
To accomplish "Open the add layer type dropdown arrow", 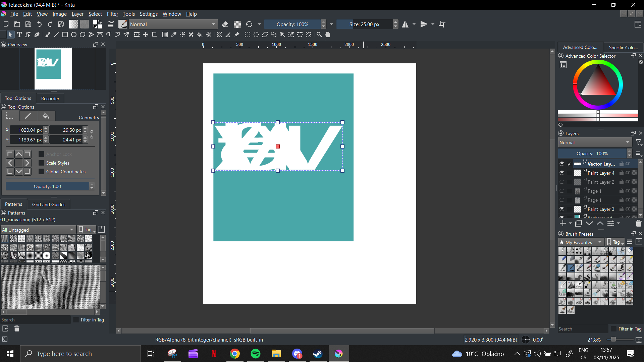I will pos(570,223).
